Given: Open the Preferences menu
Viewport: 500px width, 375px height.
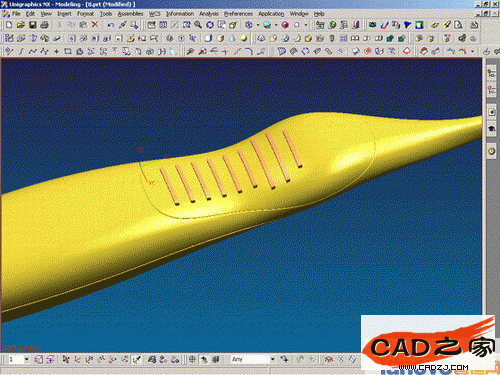Looking at the screenshot, I should (238, 14).
